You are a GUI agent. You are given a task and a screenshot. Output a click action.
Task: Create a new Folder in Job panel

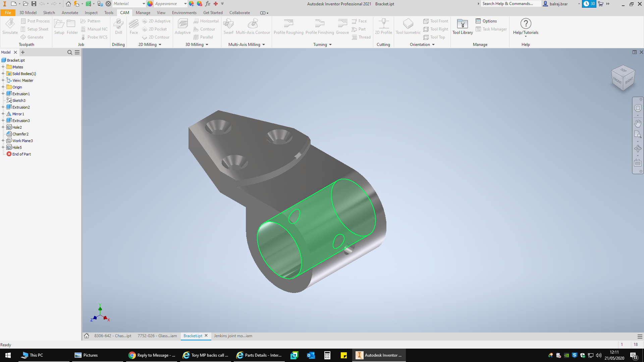(72, 26)
